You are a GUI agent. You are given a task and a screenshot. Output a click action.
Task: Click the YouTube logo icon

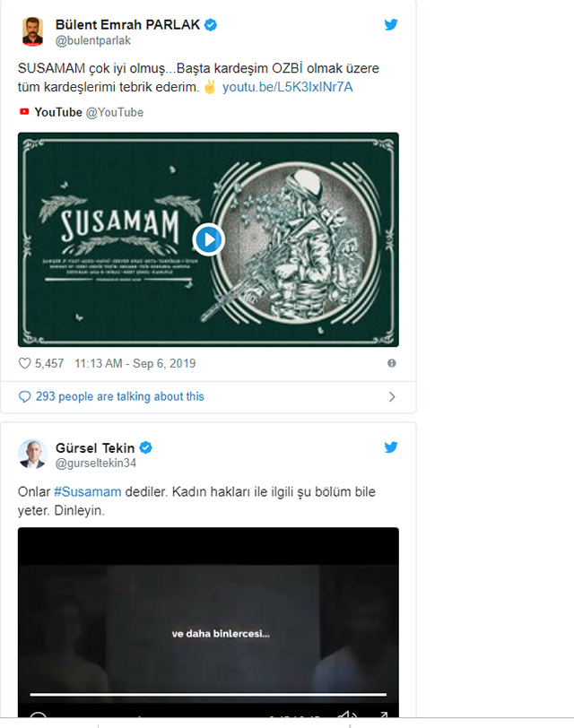24,113
